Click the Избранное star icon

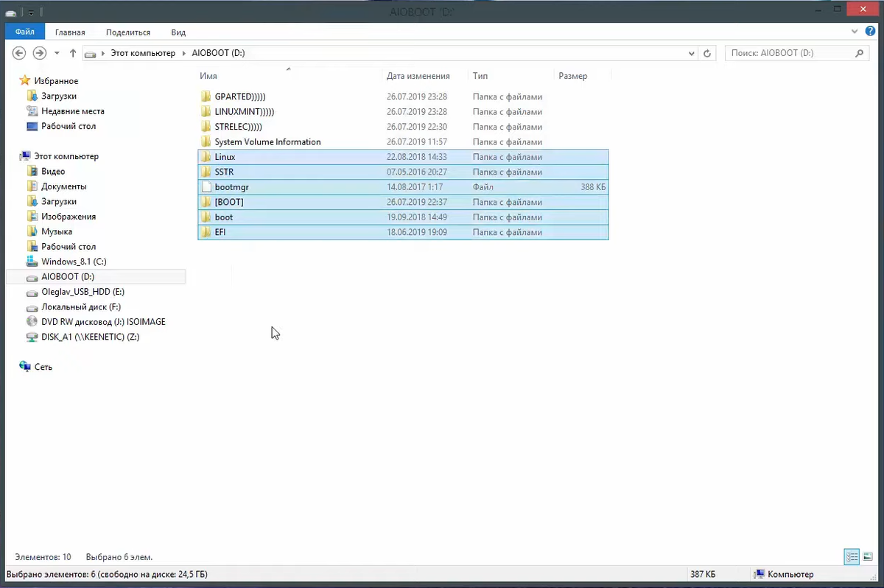tap(25, 80)
